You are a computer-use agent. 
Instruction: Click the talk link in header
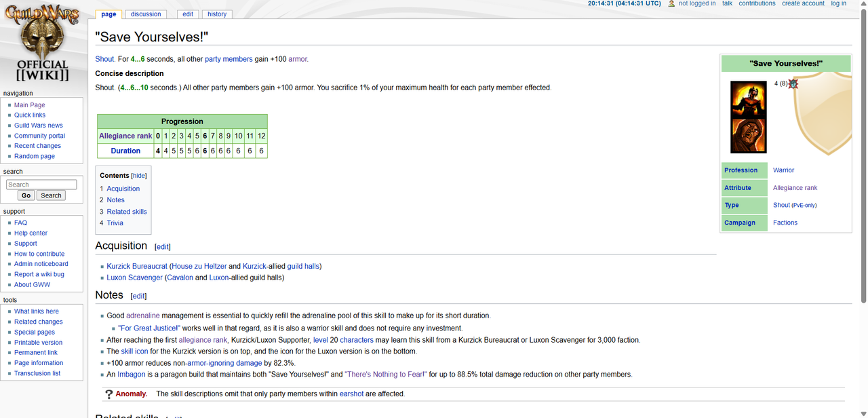[x=727, y=3]
